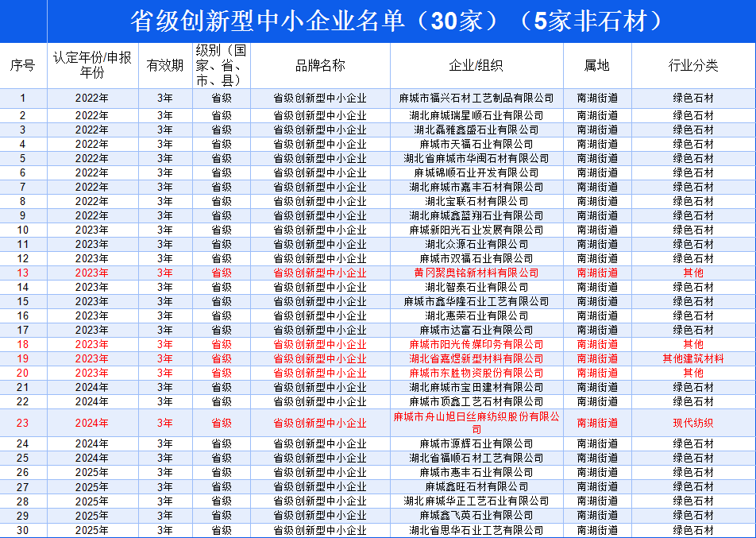
Task: Select cell 湖北众源石业有限公司
Action: point(476,245)
